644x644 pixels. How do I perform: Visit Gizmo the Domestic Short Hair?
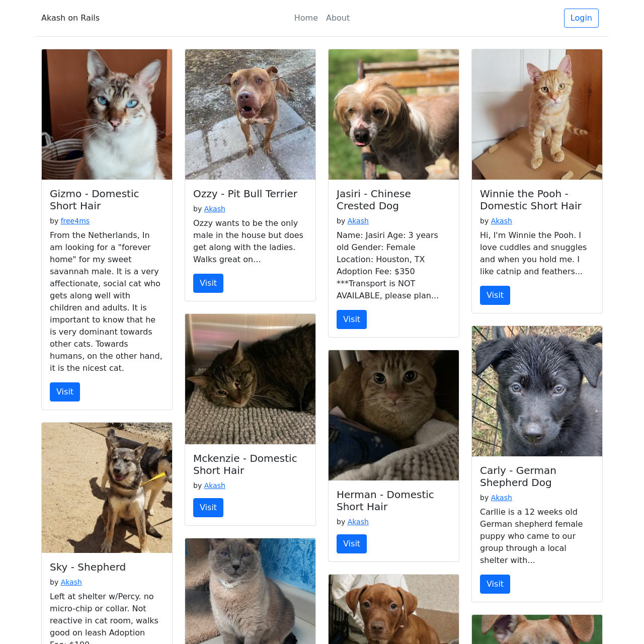coord(65,392)
